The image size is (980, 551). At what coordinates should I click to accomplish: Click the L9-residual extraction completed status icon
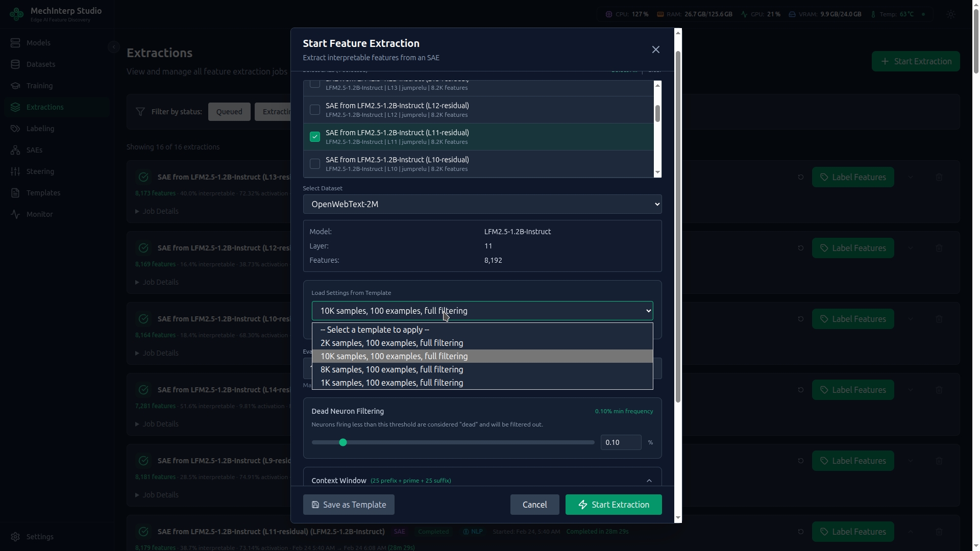click(x=143, y=461)
